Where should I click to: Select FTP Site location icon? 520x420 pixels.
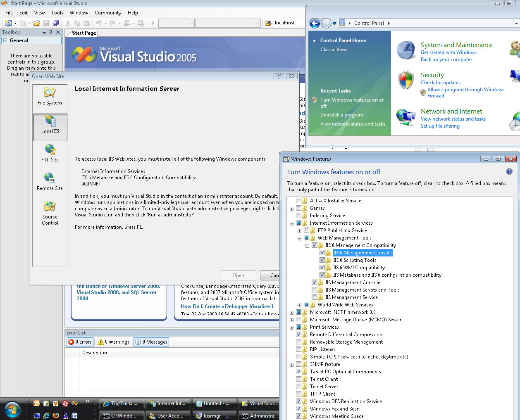(50, 153)
